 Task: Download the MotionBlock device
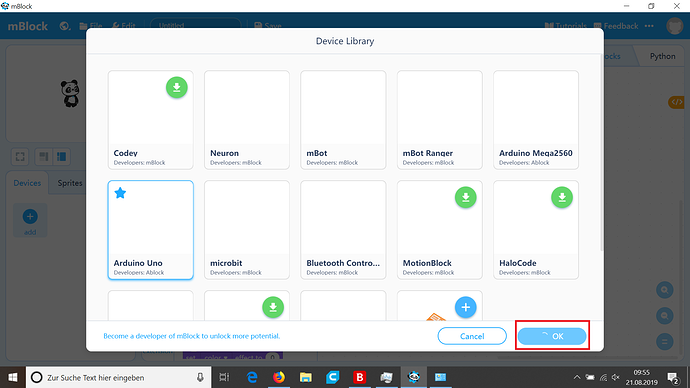466,198
